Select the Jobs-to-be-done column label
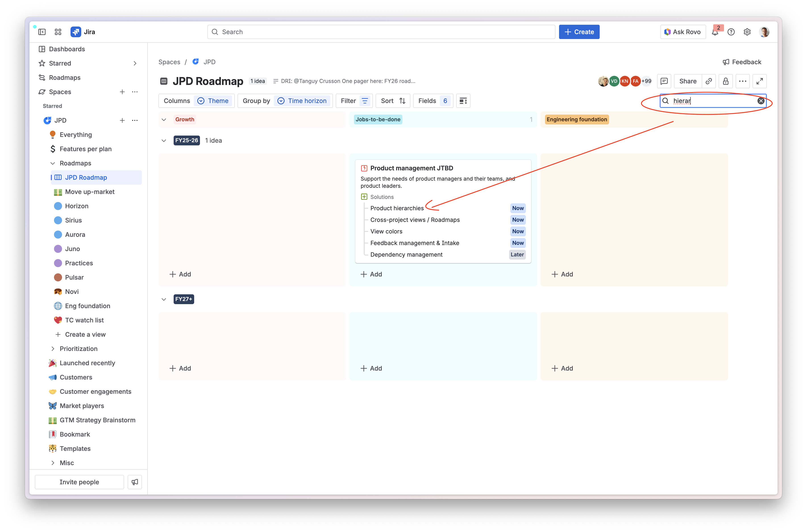 pos(378,120)
